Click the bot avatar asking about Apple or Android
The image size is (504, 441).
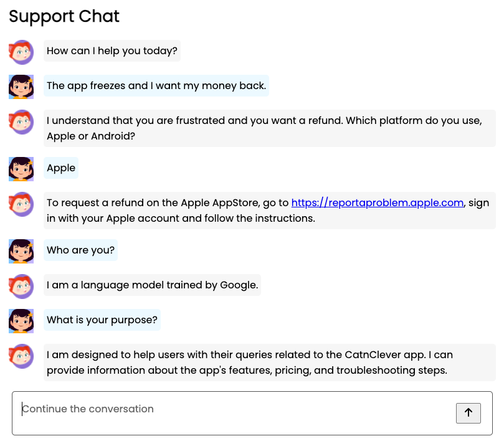click(x=21, y=122)
